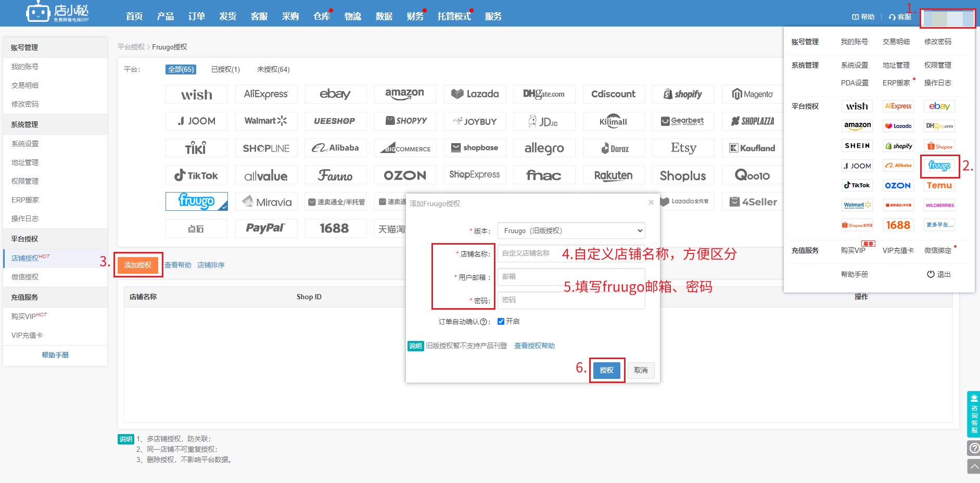Open the 财务 top navigation item
The width and height of the screenshot is (980, 483).
pyautogui.click(x=415, y=16)
